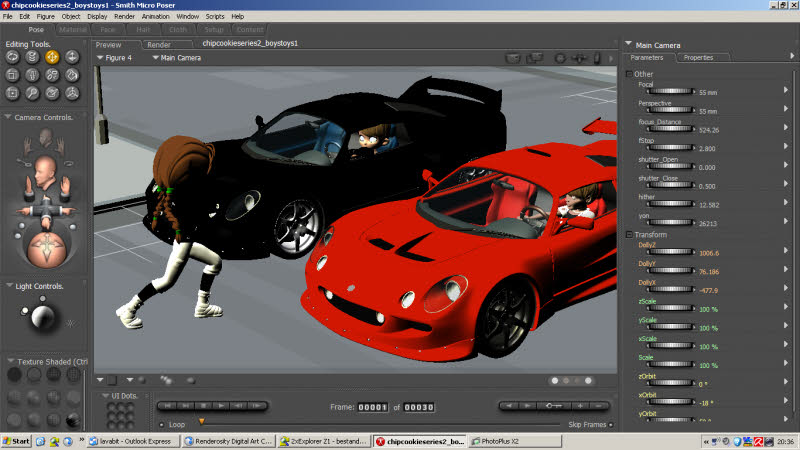800x450 pixels.
Task: Select the Scale editing tool
Action: (12, 75)
